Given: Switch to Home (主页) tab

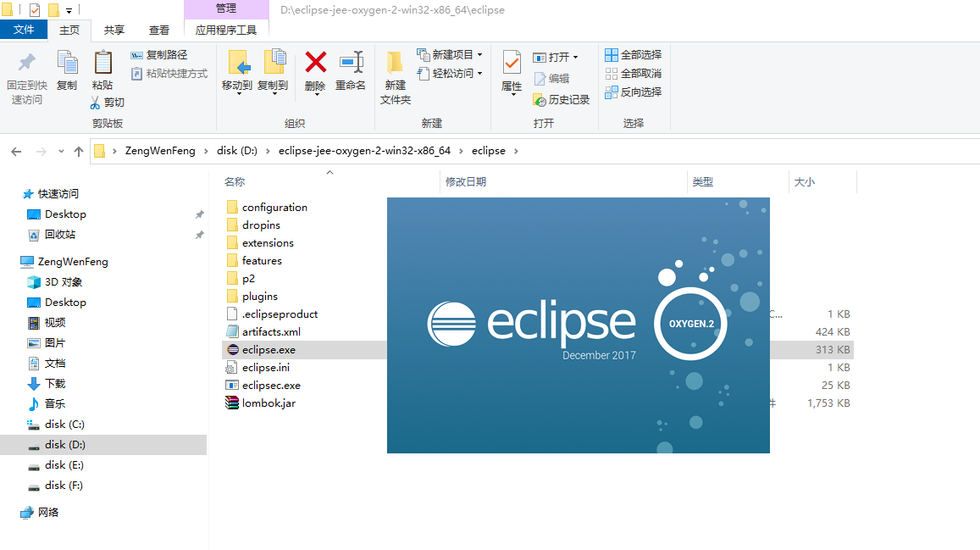Looking at the screenshot, I should pyautogui.click(x=69, y=30).
